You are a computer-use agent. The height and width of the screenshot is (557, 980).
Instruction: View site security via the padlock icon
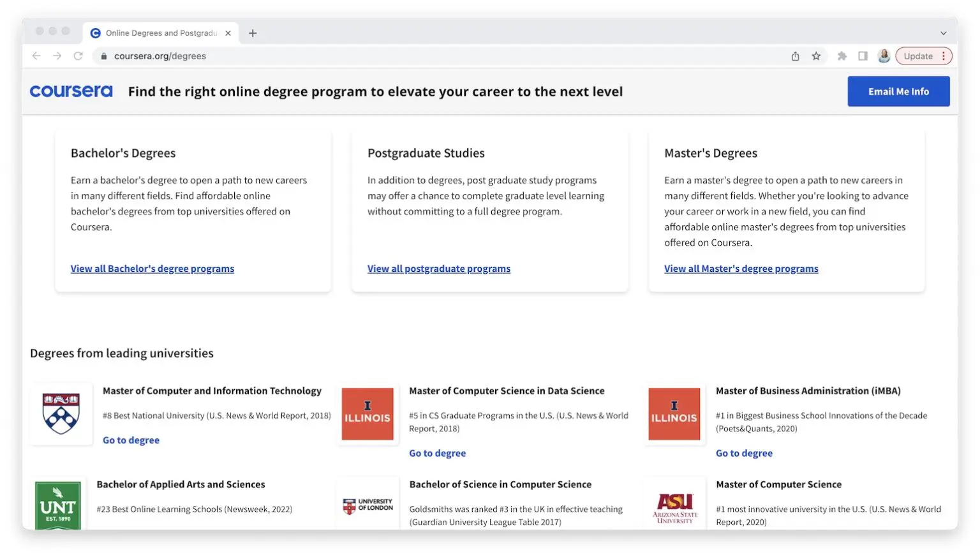[x=103, y=56]
